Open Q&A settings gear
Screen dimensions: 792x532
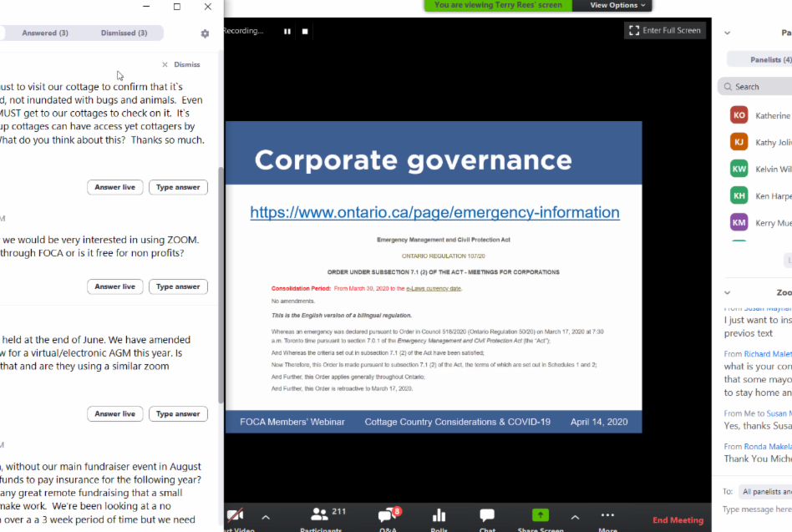(205, 33)
